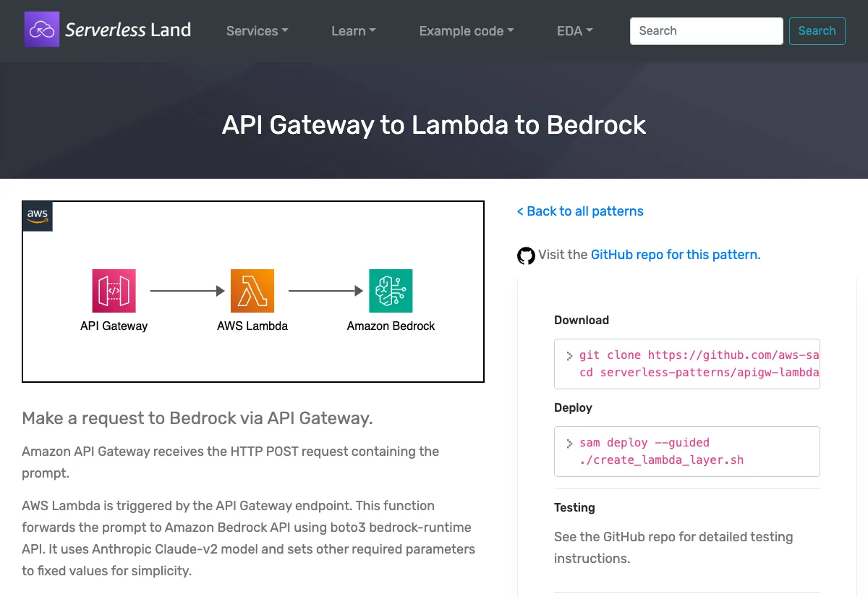The height and width of the screenshot is (597, 868).
Task: Select the Amazon Bedrock icon
Action: coord(391,290)
